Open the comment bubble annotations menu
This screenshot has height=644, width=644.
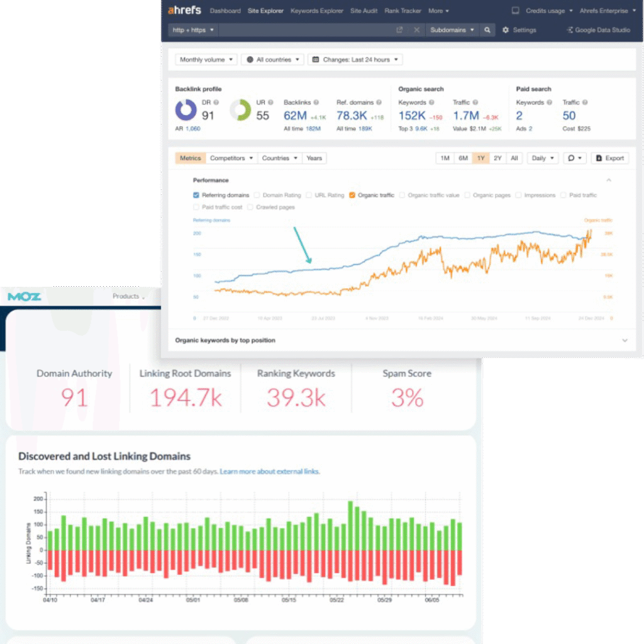click(x=575, y=158)
